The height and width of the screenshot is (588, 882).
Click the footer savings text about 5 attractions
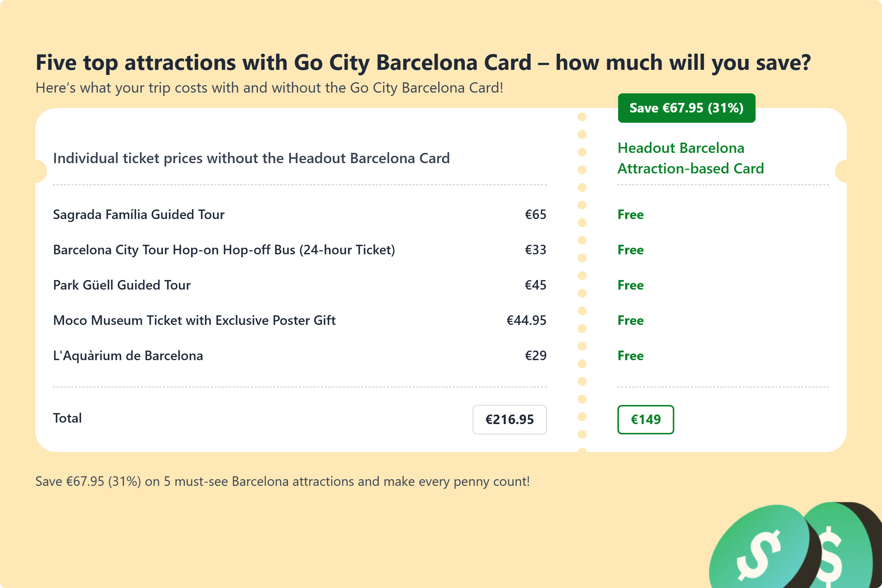282,481
